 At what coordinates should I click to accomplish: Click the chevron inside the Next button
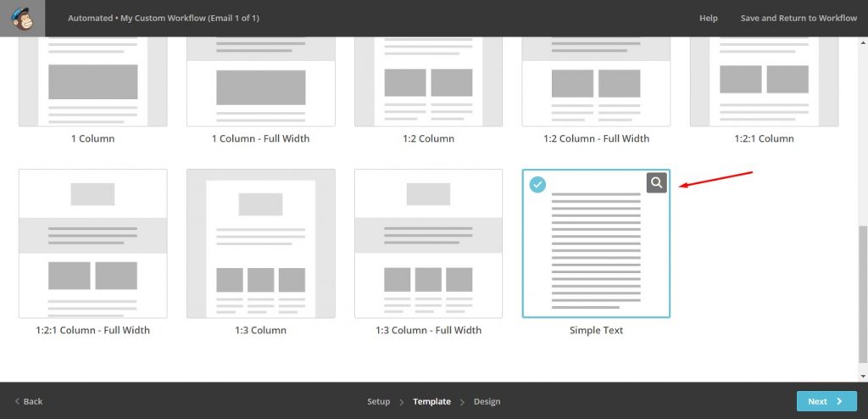(x=839, y=401)
